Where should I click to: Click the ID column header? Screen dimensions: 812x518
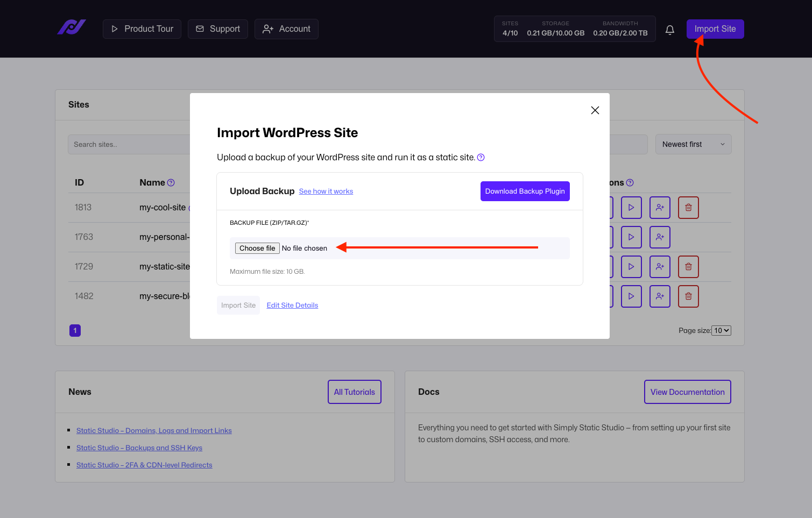coord(80,183)
